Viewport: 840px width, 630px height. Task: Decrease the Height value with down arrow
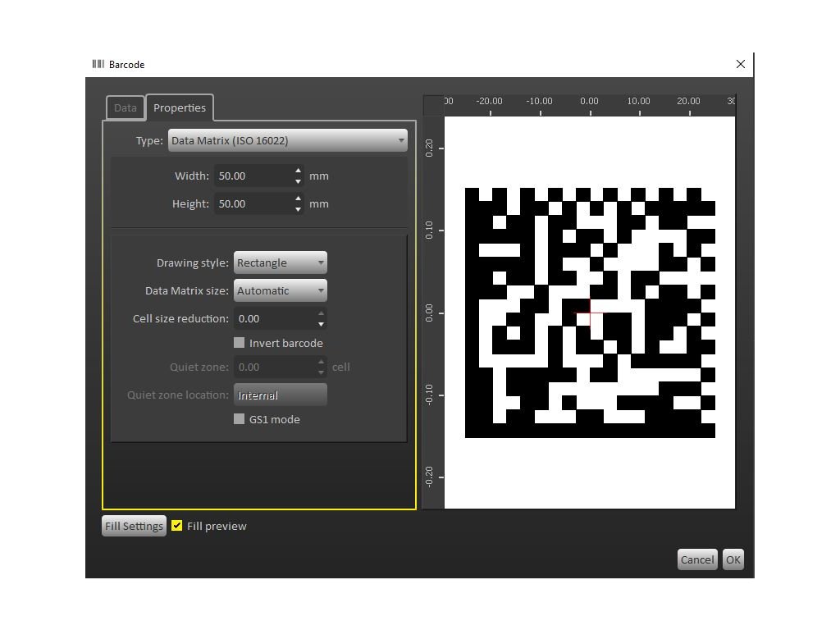(299, 209)
